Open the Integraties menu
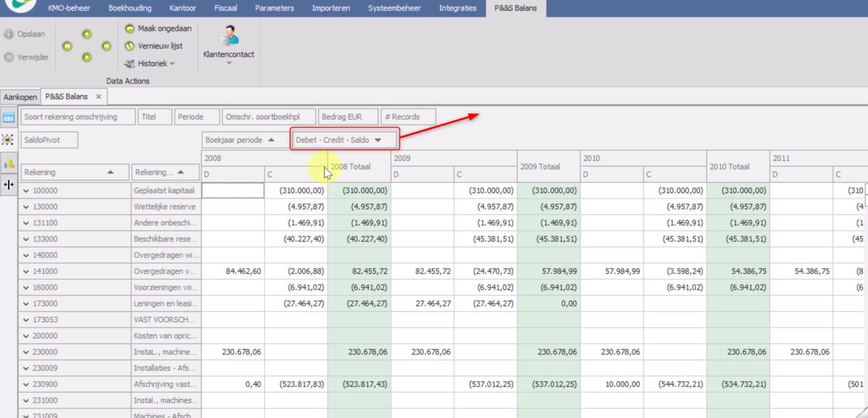The width and height of the screenshot is (868, 418). point(457,8)
